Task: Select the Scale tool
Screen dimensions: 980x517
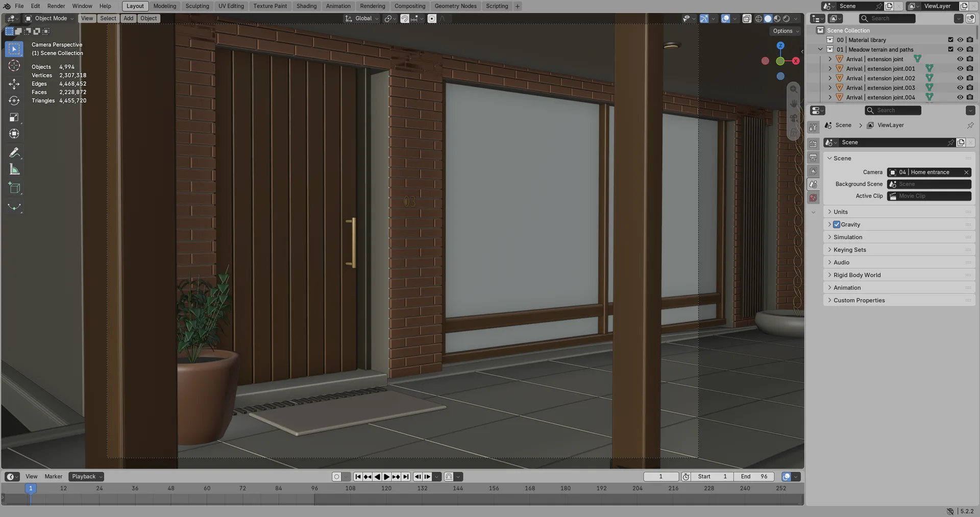Action: click(x=14, y=117)
